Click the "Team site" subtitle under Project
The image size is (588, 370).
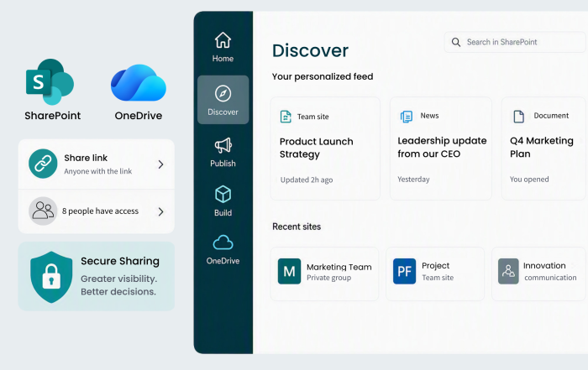point(438,278)
